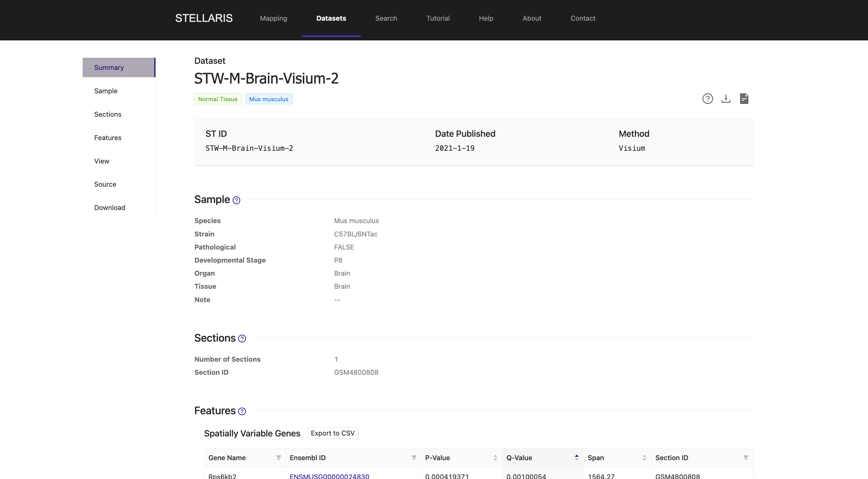Screen dimensions: 868x479
Task: Click the dataset title STW-M-Brain-Visium-2
Action: point(266,79)
